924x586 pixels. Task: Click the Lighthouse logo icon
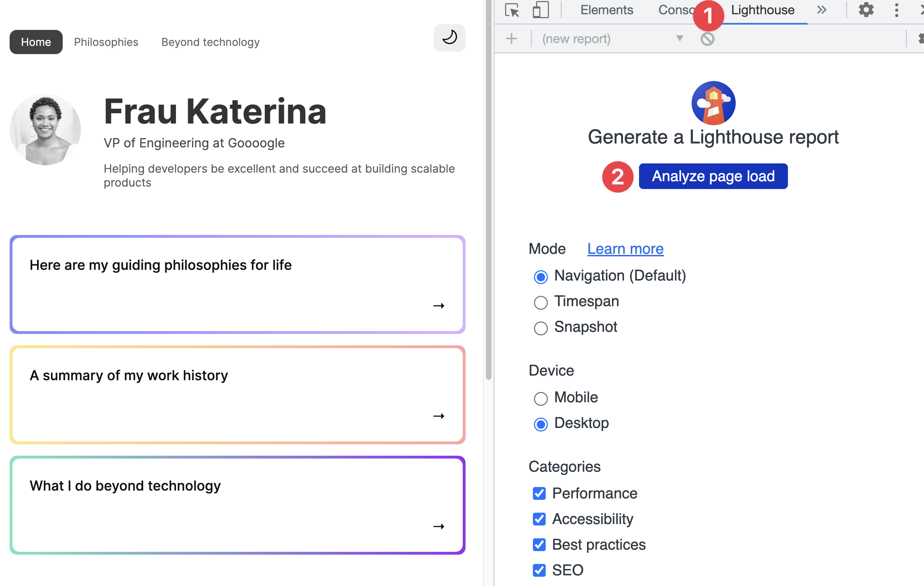pyautogui.click(x=713, y=103)
